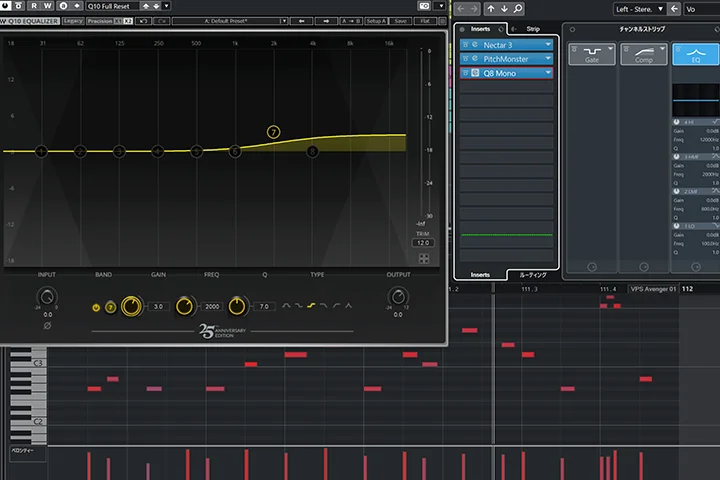720x480 pixels.
Task: Click the Waves undo arrow
Action: (x=144, y=21)
